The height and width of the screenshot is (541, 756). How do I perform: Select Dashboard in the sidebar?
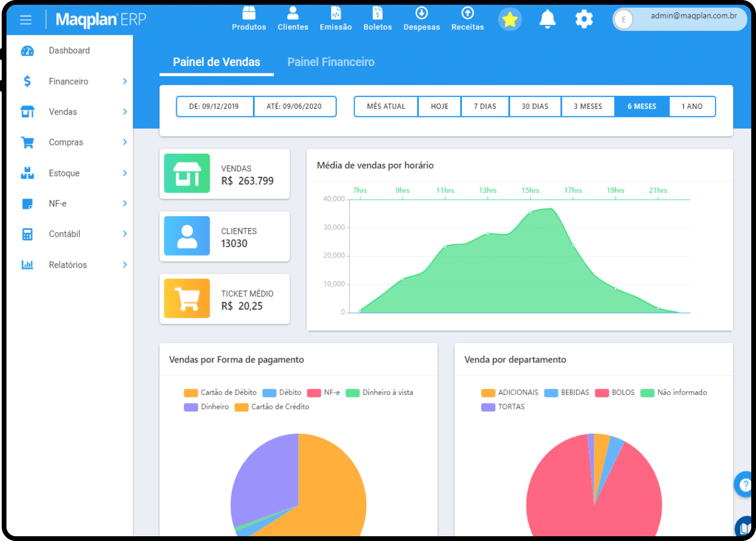(x=69, y=51)
